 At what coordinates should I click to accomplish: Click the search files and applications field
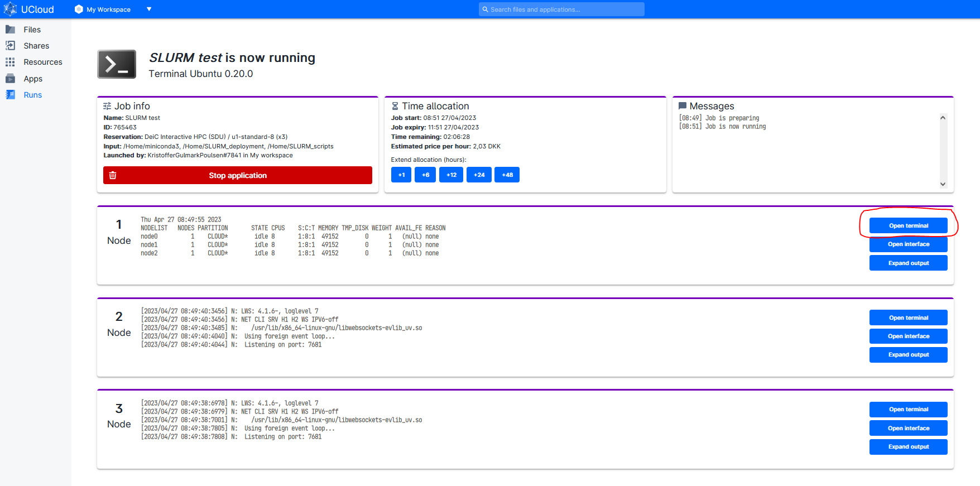pos(561,9)
